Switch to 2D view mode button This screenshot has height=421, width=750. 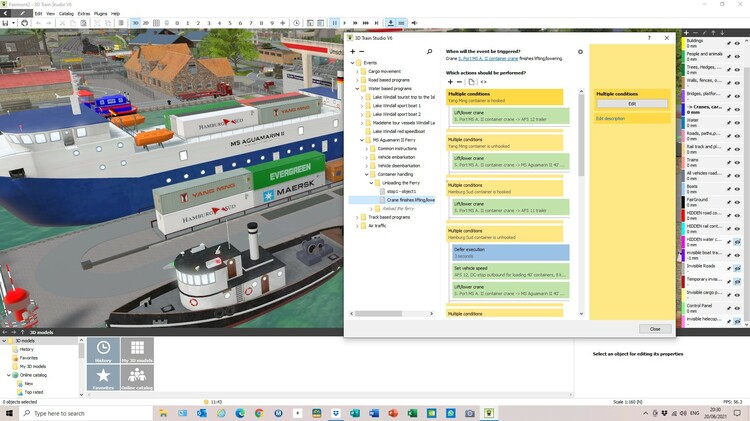145,23
